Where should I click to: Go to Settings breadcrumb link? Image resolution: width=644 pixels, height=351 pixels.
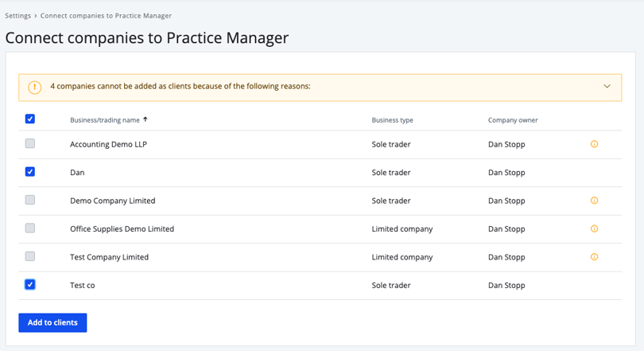18,16
